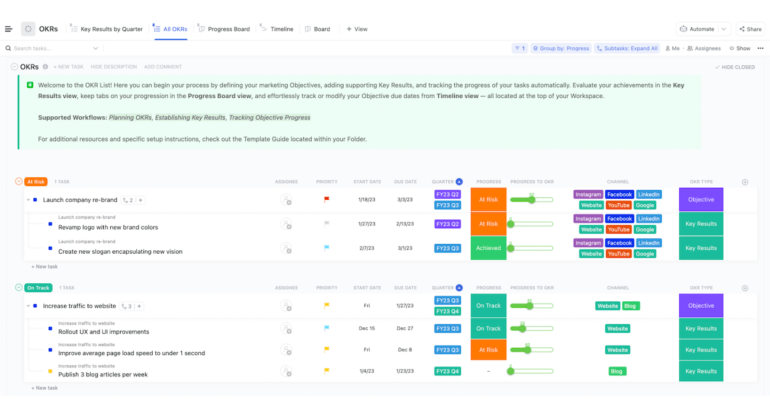Screen dimensions: 770x399
Task: Assign someone to Revamp logo task
Action: click(x=286, y=224)
